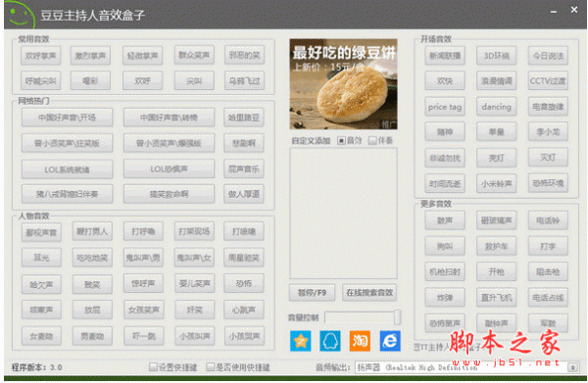Play 猪八戒背媳妇伴奏 track
Viewport: 588px width, 383px height.
(67, 194)
